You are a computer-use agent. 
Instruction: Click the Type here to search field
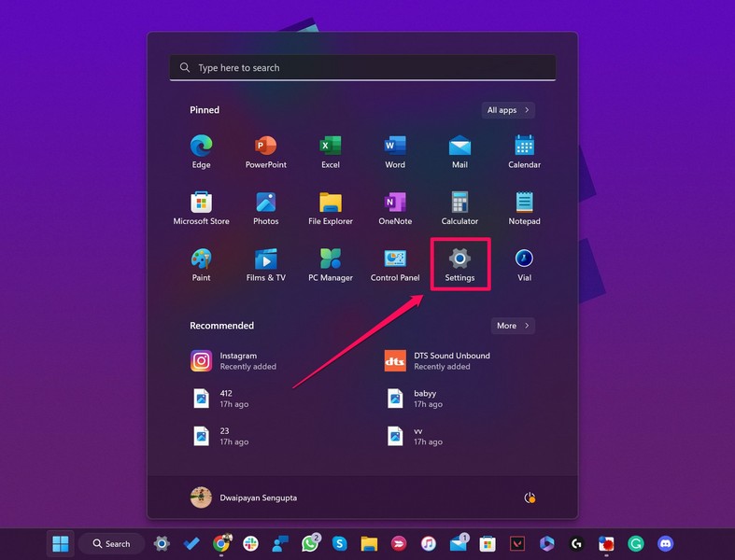click(362, 68)
